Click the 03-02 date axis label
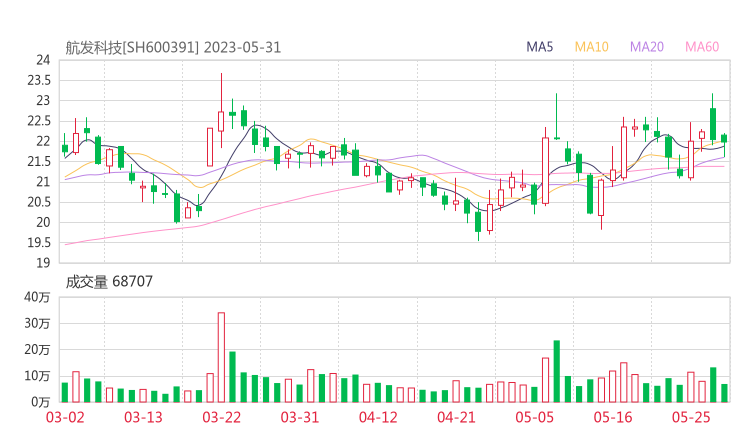The width and height of the screenshot is (740, 440). coord(65,417)
